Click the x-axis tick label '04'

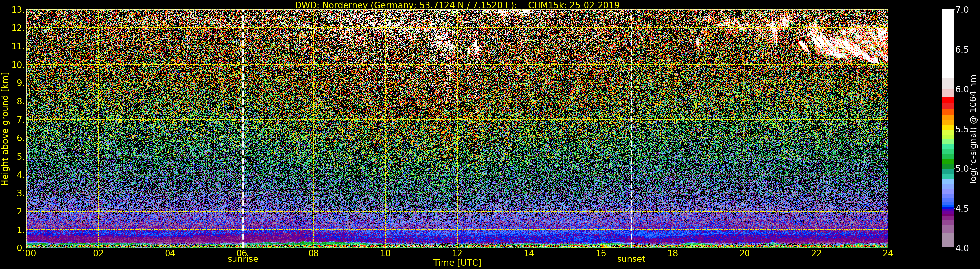point(170,253)
